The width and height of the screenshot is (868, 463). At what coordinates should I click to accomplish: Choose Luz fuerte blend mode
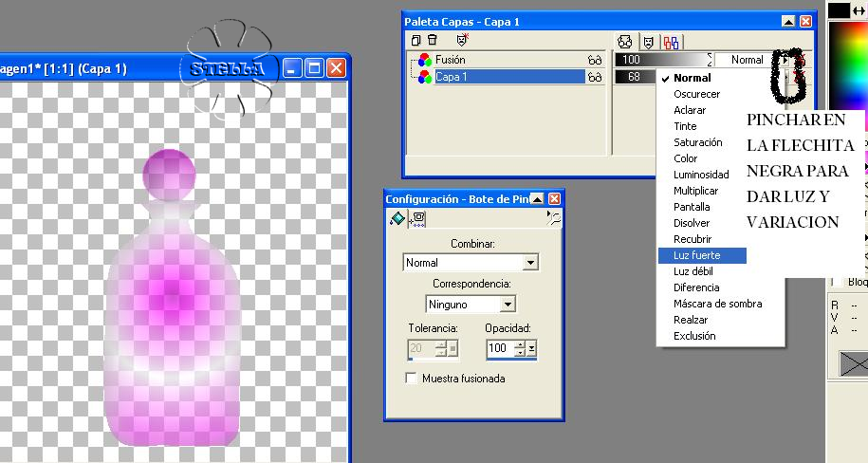tap(702, 255)
